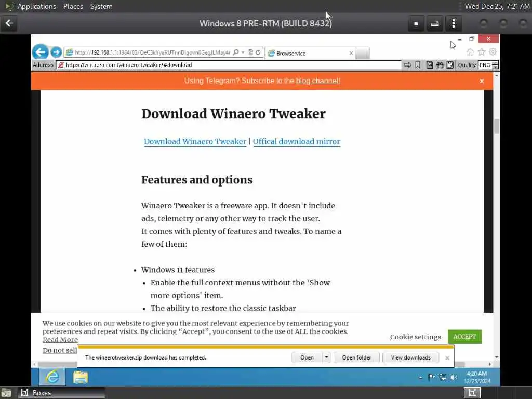Click the insecure padlock icon beside winaero URL
Screen dimensions: 532x399
(61, 65)
